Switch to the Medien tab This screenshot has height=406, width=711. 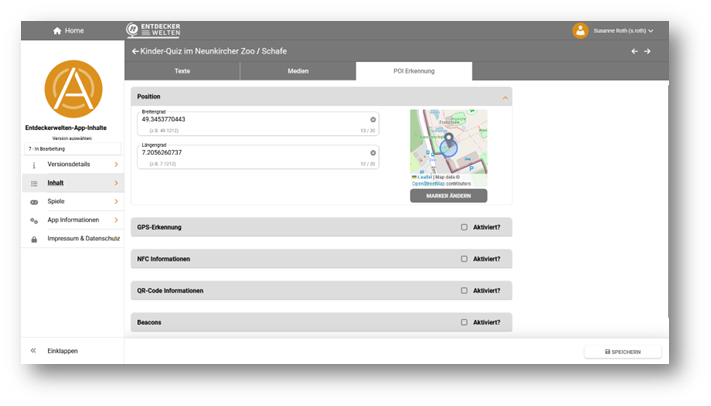[298, 71]
